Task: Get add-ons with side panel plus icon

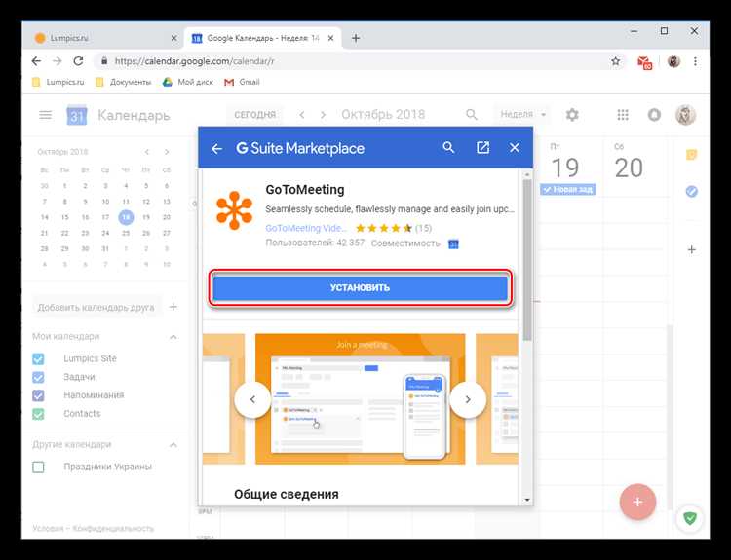Action: [x=691, y=249]
